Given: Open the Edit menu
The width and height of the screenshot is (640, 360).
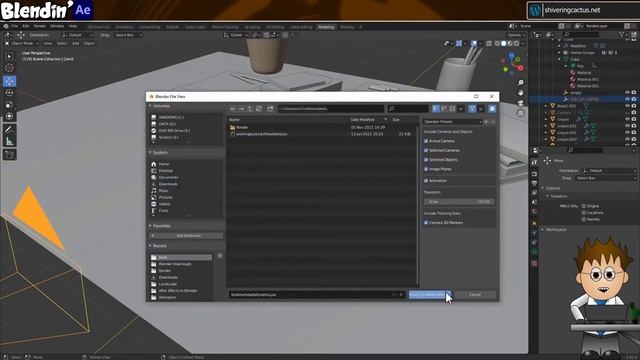Looking at the screenshot, I should pyautogui.click(x=26, y=26).
